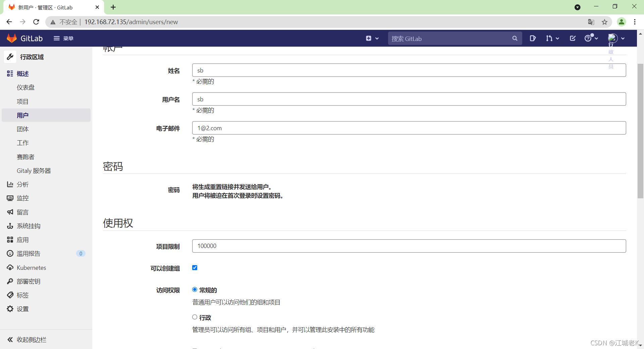This screenshot has width=644, height=349.
Task: Open 项目 projects in the sidebar
Action: tap(22, 101)
